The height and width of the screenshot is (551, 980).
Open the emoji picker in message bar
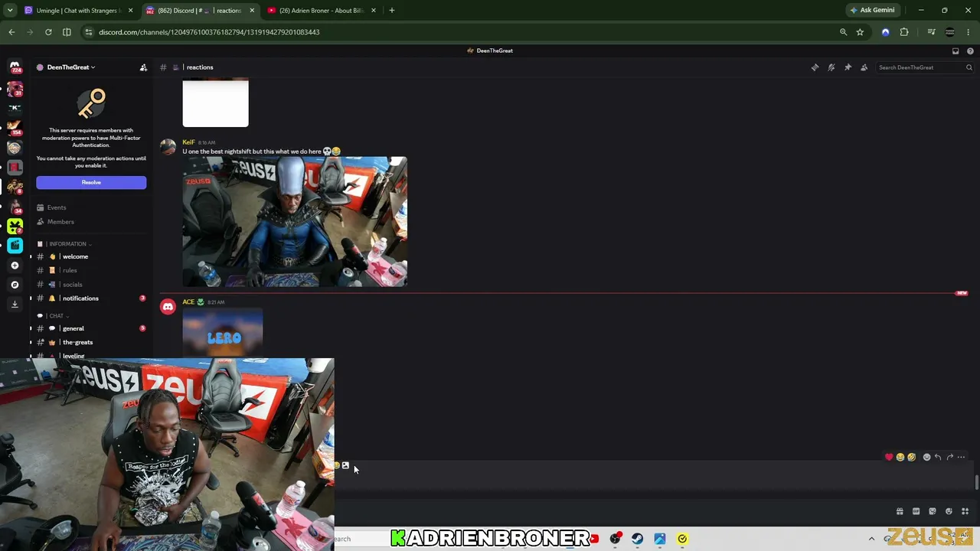949,511
